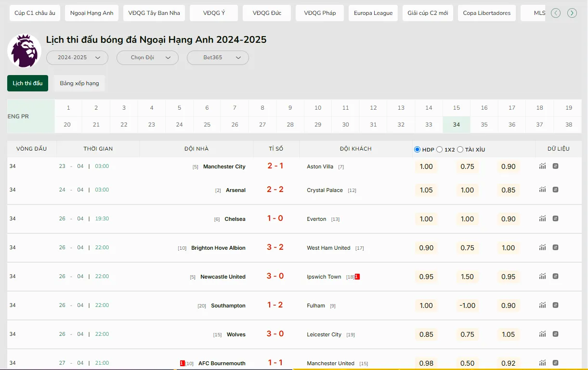Select round 38 in the round grid
The image size is (588, 370).
569,125
